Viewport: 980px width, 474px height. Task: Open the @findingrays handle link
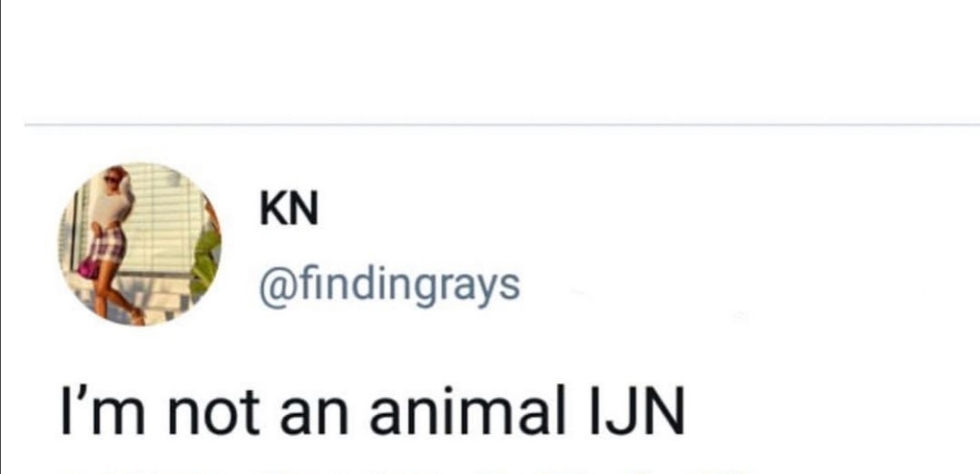[x=390, y=284]
